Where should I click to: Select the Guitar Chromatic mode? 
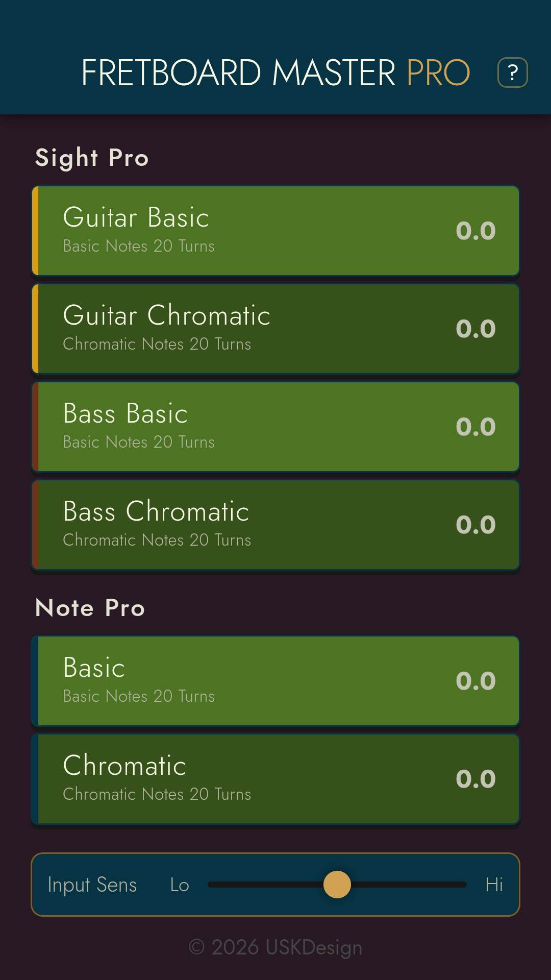tap(275, 328)
